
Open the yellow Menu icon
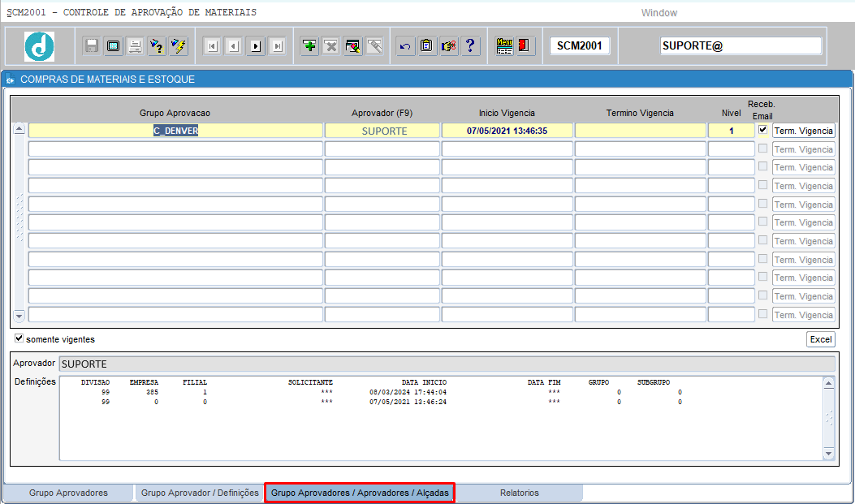pyautogui.click(x=504, y=45)
